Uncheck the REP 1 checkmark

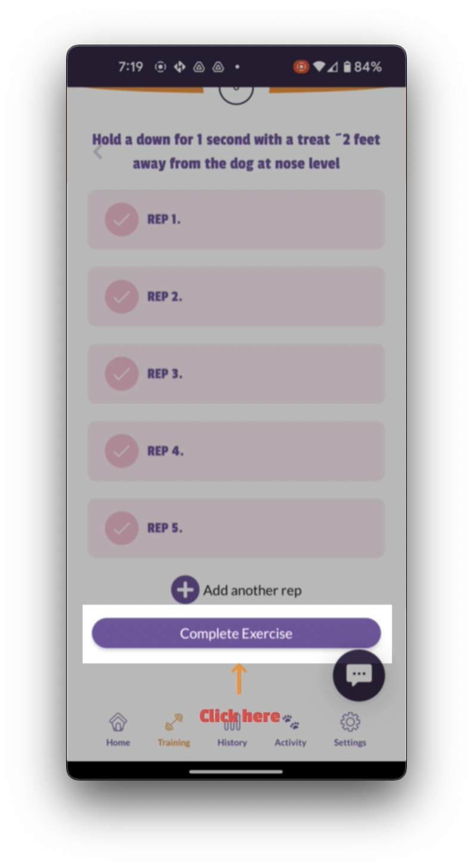[122, 220]
